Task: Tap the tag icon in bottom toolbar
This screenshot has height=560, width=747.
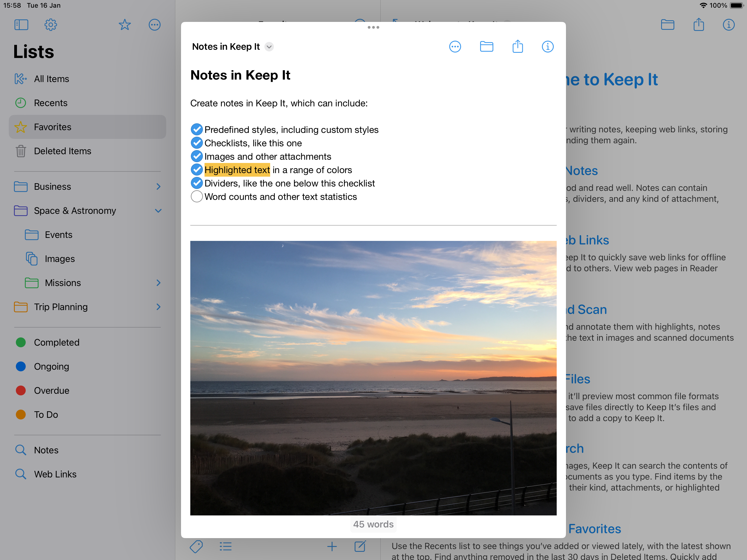Action: (x=196, y=546)
